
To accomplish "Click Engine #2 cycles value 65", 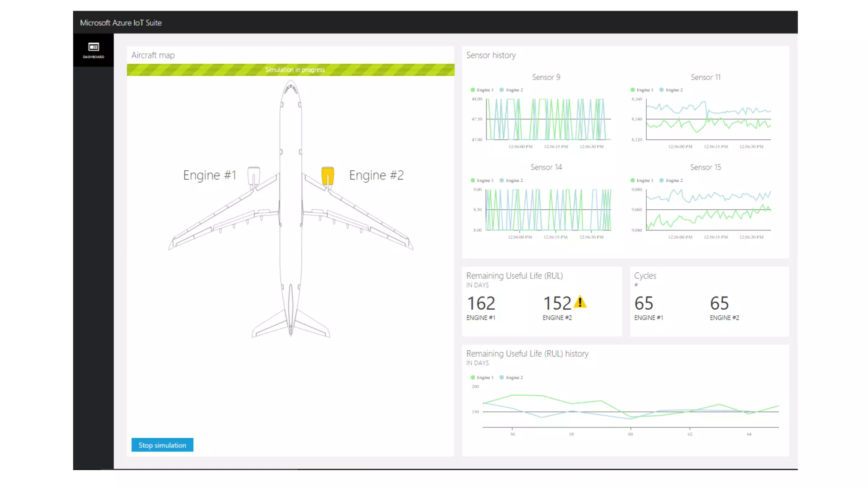I will [719, 303].
